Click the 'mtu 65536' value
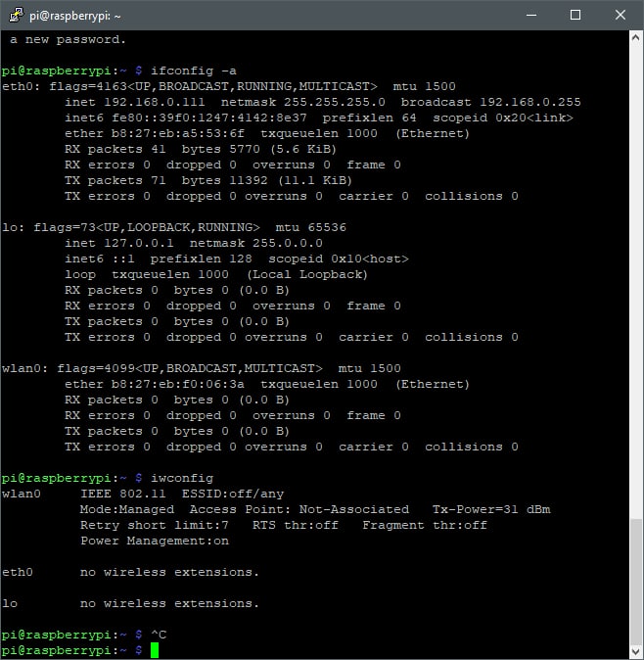644x660 pixels. (x=311, y=227)
